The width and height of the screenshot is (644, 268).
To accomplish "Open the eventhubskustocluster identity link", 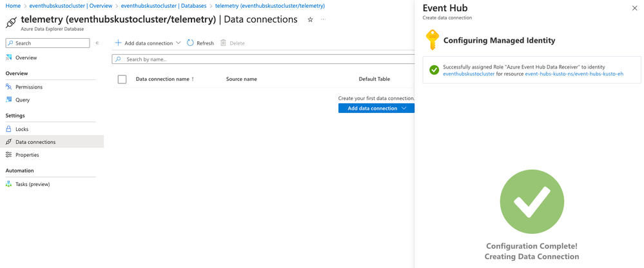I will tap(469, 74).
